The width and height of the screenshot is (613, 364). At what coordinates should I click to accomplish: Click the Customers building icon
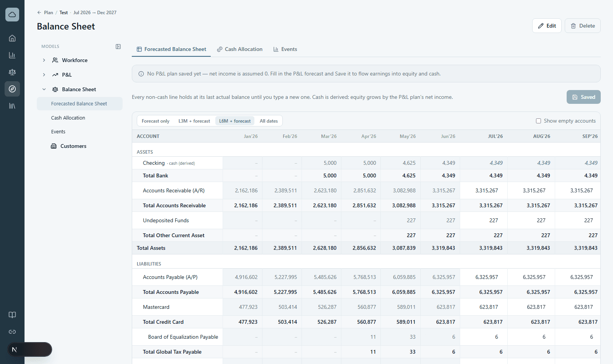tap(54, 146)
